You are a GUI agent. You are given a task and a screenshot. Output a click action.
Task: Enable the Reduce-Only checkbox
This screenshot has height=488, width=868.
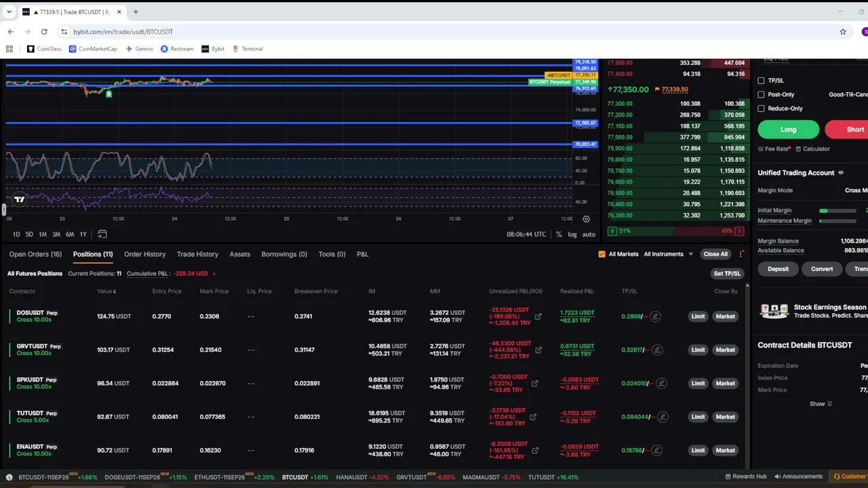click(x=761, y=108)
